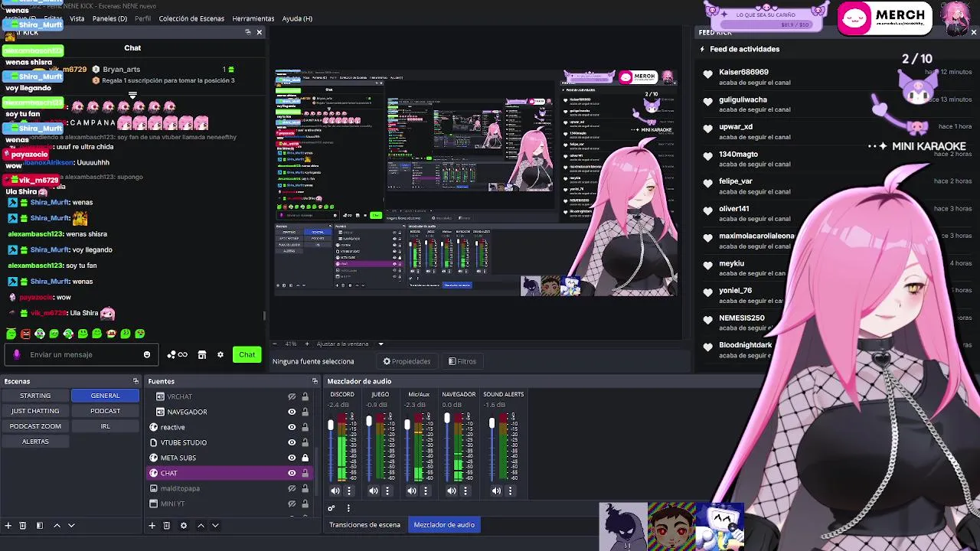Unlock the META SUBS source
This screenshot has width=980, height=551.
pos(305,458)
